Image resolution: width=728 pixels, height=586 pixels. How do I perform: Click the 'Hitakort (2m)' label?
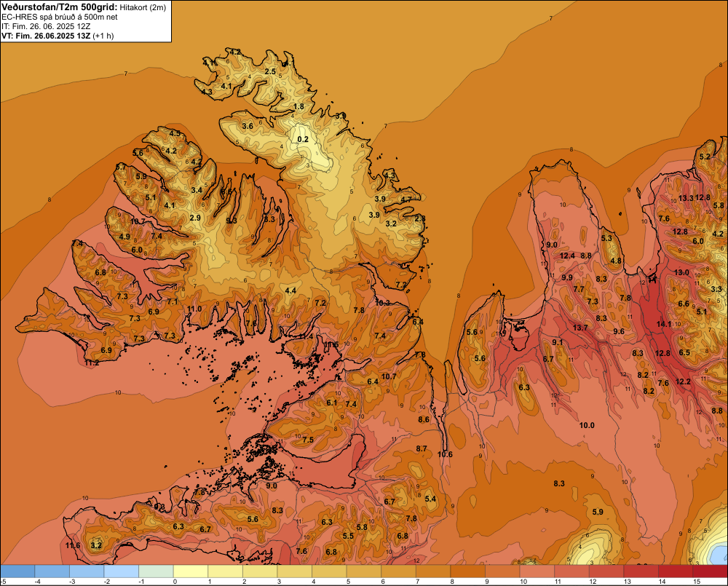tap(142, 7)
